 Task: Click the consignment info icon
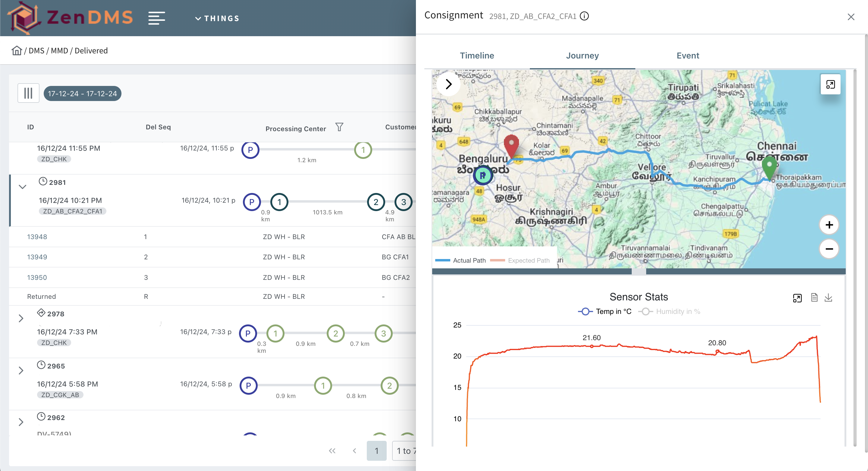tap(585, 16)
